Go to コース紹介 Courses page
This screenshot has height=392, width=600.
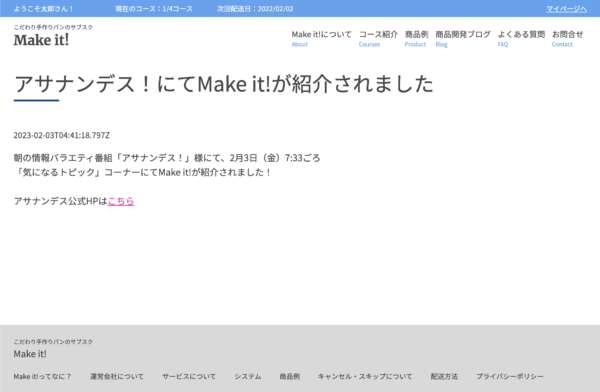pos(378,39)
